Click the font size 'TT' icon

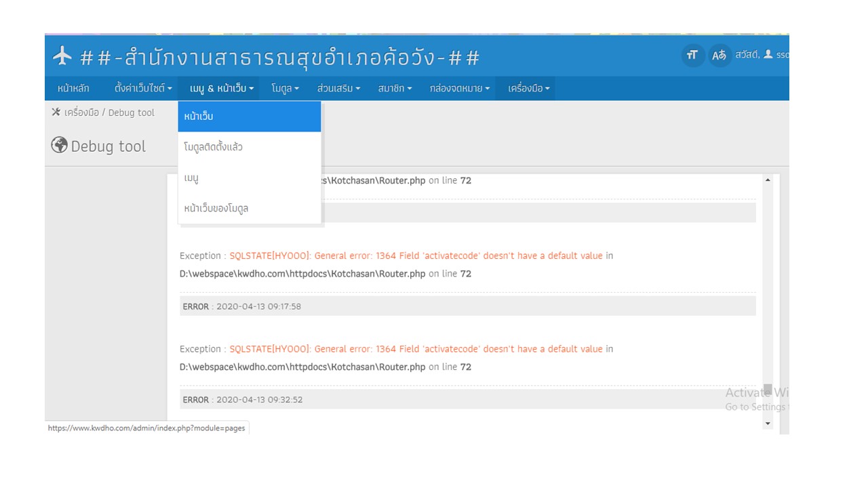[692, 55]
